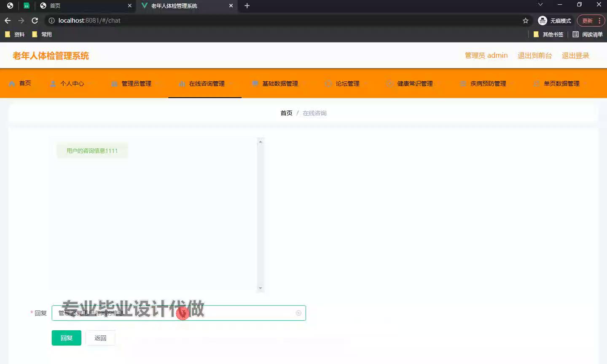Click the chat panel scrollbar down arrow
The image size is (607, 364).
click(261, 289)
